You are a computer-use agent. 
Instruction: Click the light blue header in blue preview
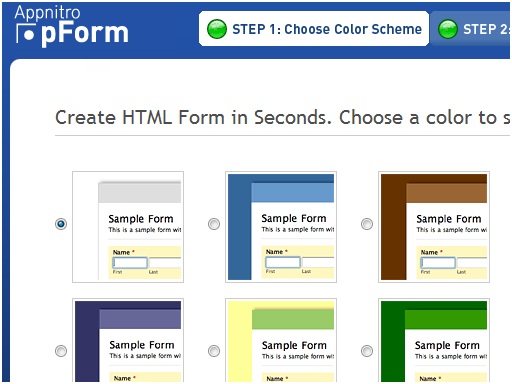(x=292, y=193)
